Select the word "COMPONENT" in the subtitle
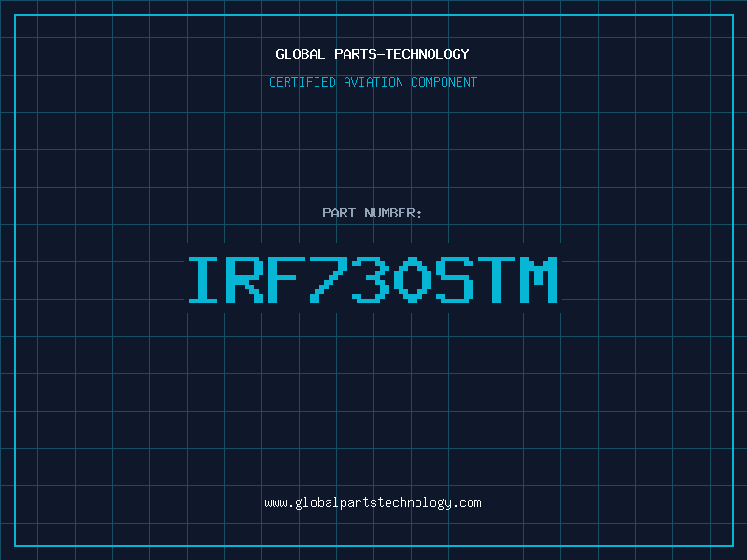Viewport: 747px width, 560px height. [444, 82]
